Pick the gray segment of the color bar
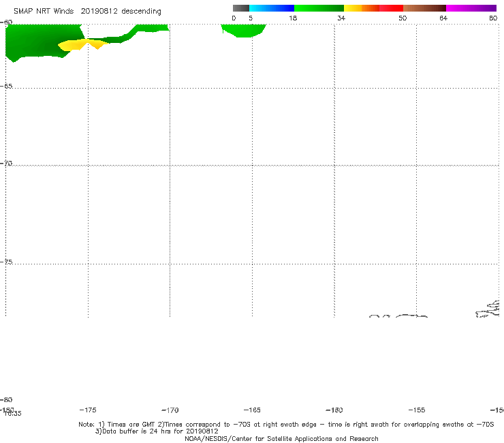504x443 pixels. (x=240, y=8)
